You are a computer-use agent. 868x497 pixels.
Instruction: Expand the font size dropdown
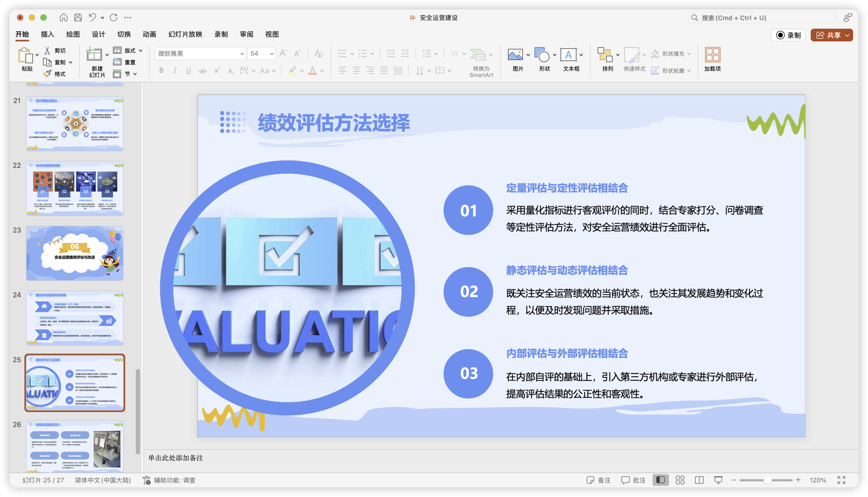click(272, 54)
